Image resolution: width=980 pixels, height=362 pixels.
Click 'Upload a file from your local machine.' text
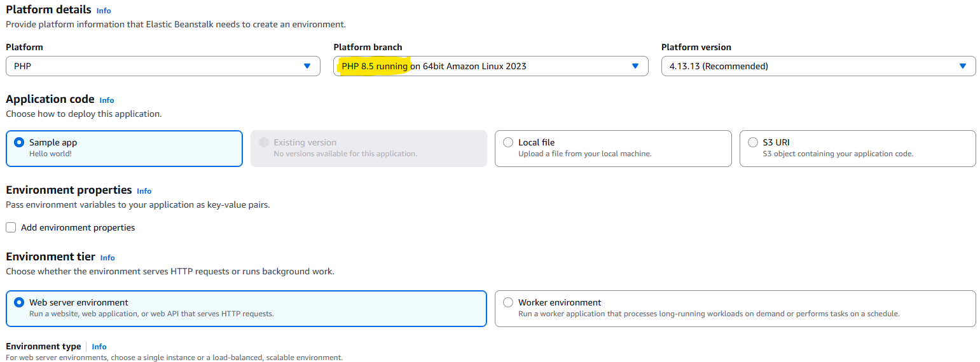coord(585,154)
